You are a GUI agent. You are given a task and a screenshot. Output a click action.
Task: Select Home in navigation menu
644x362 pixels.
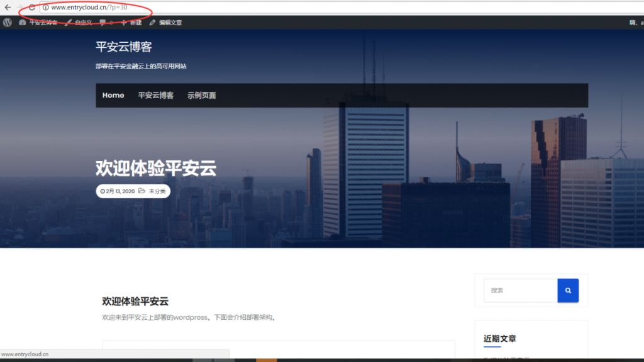click(113, 96)
